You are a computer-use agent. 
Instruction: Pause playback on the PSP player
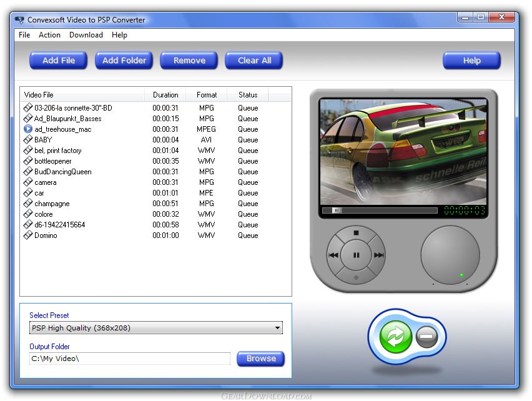(356, 255)
